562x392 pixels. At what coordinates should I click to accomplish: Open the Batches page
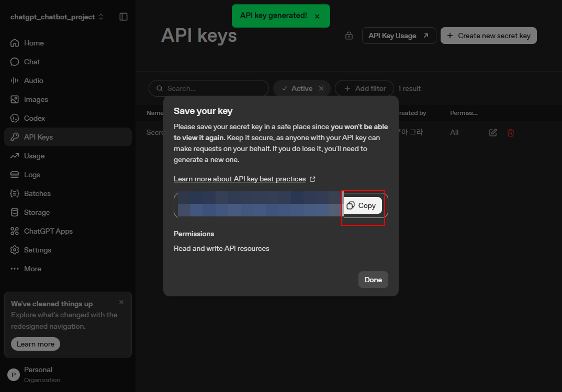[x=68, y=194]
